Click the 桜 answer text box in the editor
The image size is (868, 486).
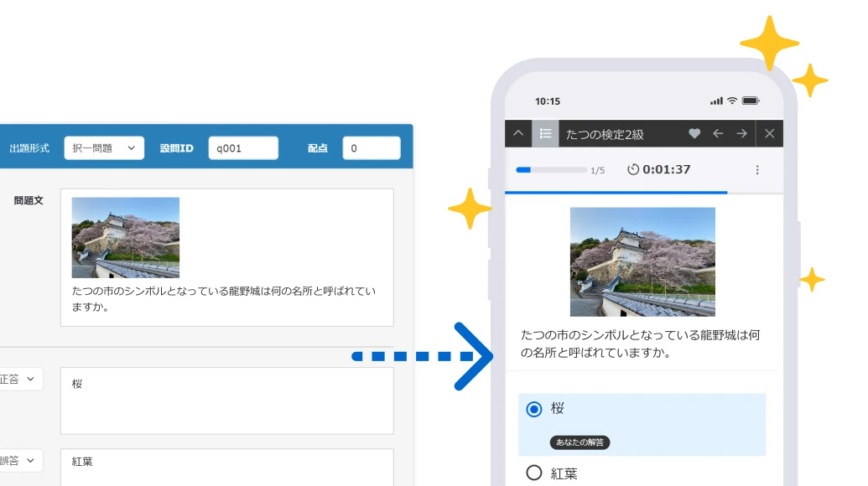227,401
